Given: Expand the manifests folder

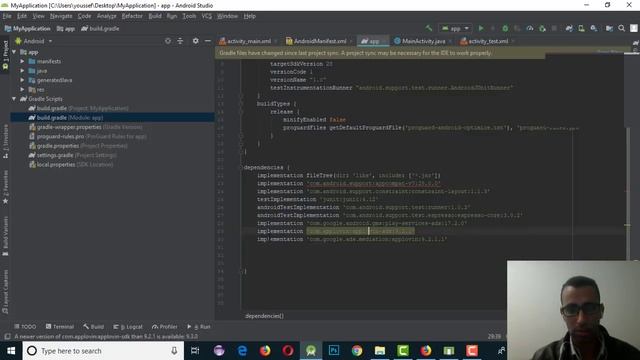Looking at the screenshot, I should pos(22,62).
